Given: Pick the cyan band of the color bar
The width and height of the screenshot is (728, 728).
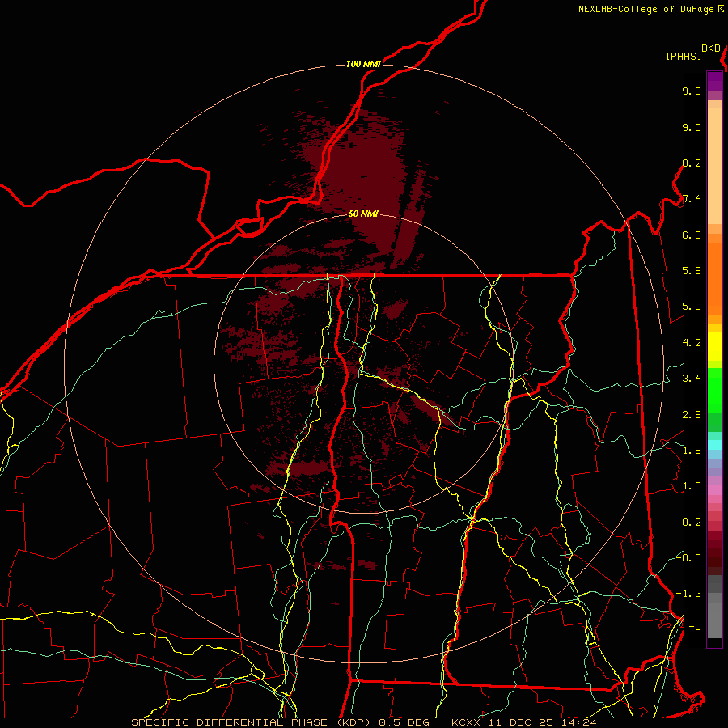Looking at the screenshot, I should point(714,445).
